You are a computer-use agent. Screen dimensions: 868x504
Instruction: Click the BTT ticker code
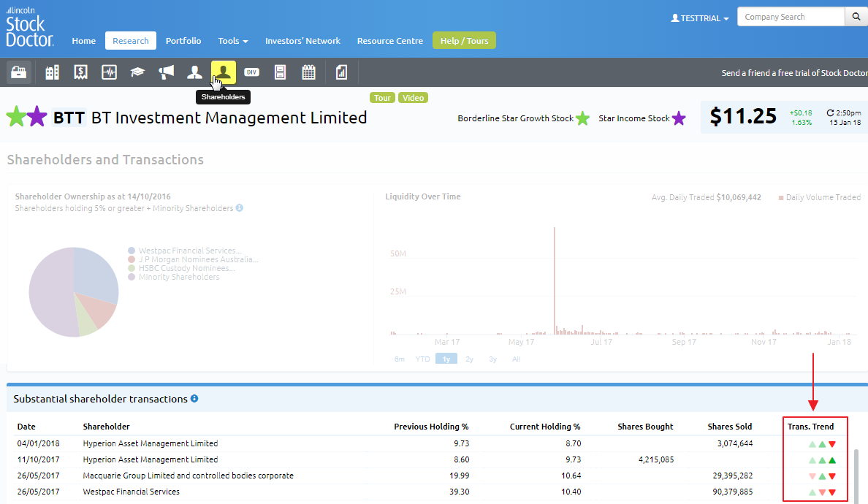click(69, 118)
